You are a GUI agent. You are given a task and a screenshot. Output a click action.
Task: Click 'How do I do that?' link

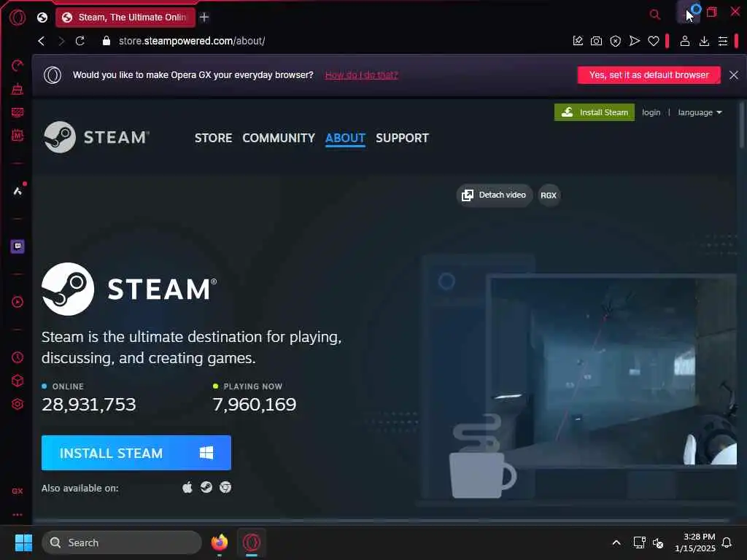click(361, 75)
